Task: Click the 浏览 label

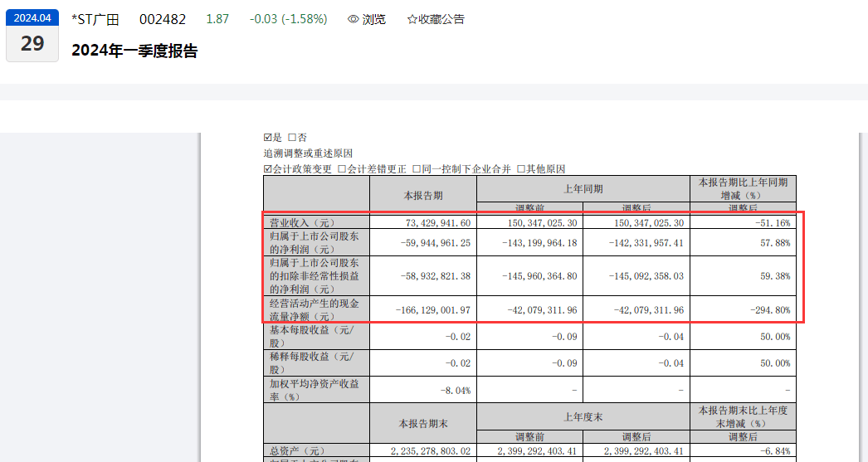Action: point(373,19)
